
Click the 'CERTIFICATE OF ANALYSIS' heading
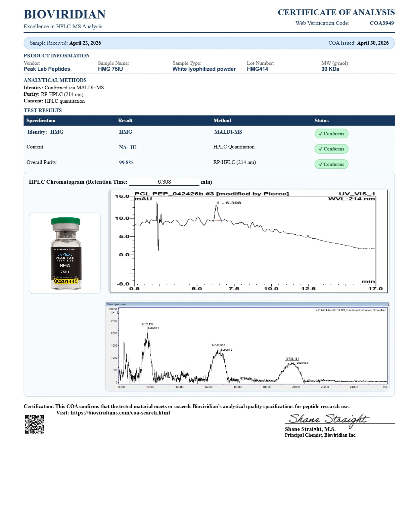point(336,12)
